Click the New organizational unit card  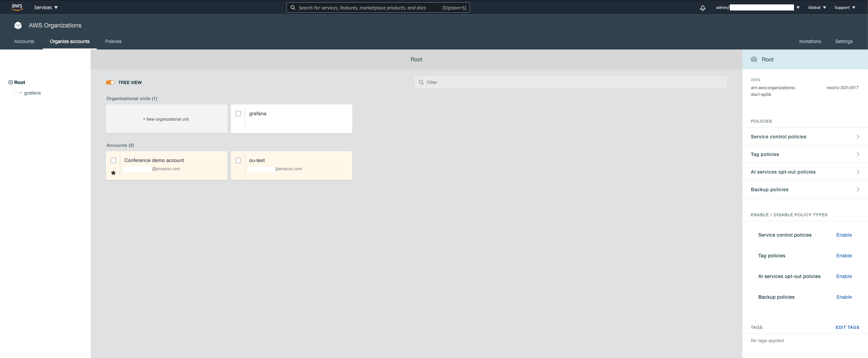(166, 119)
